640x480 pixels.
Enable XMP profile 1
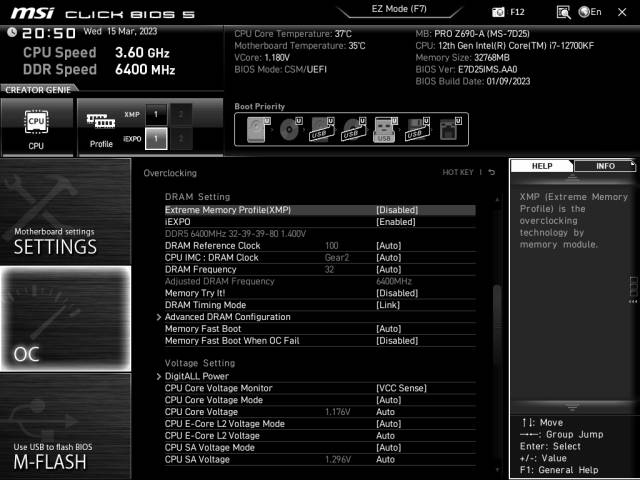[x=156, y=115]
